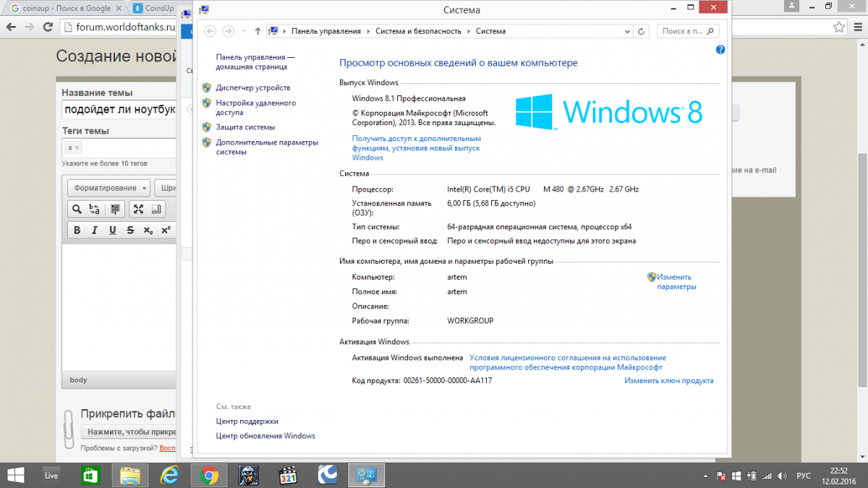
Task: Switch to the coinsup Google search tab
Action: [x=61, y=8]
